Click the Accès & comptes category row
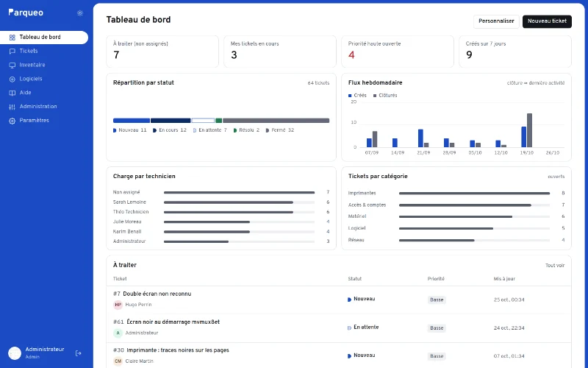The image size is (588, 368). (456, 205)
